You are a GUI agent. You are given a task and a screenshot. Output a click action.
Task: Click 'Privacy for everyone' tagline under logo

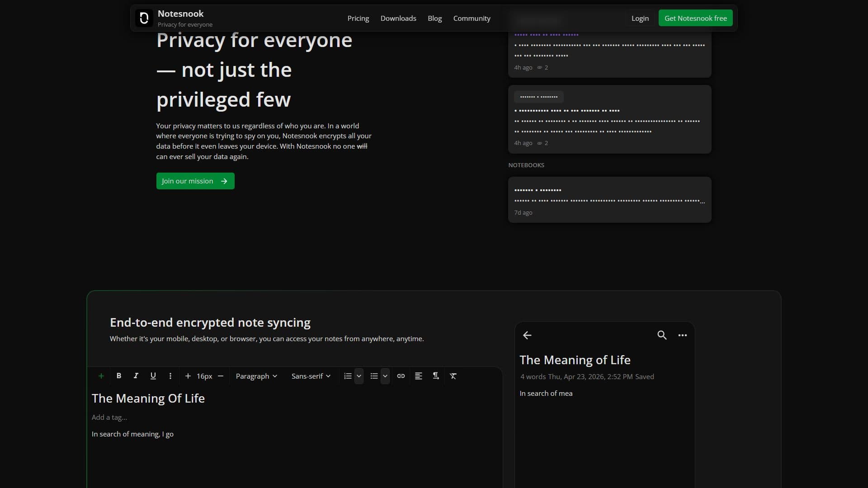click(x=185, y=24)
